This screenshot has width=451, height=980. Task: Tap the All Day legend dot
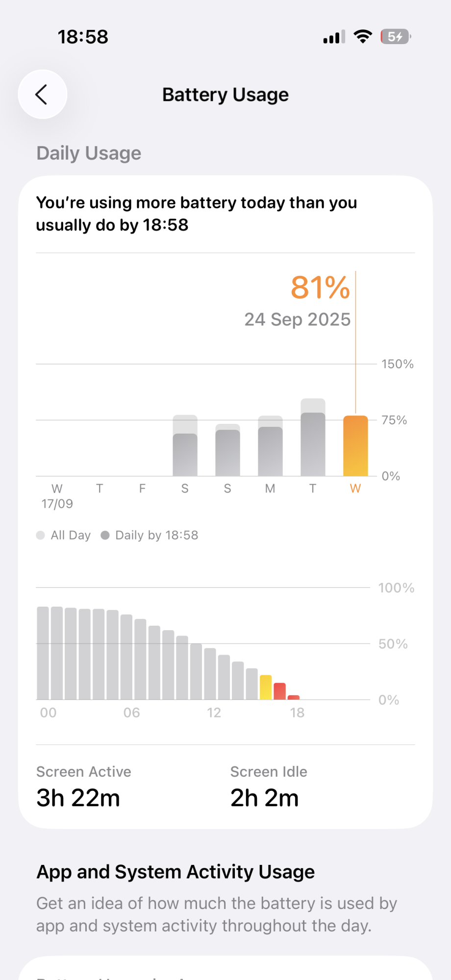41,535
